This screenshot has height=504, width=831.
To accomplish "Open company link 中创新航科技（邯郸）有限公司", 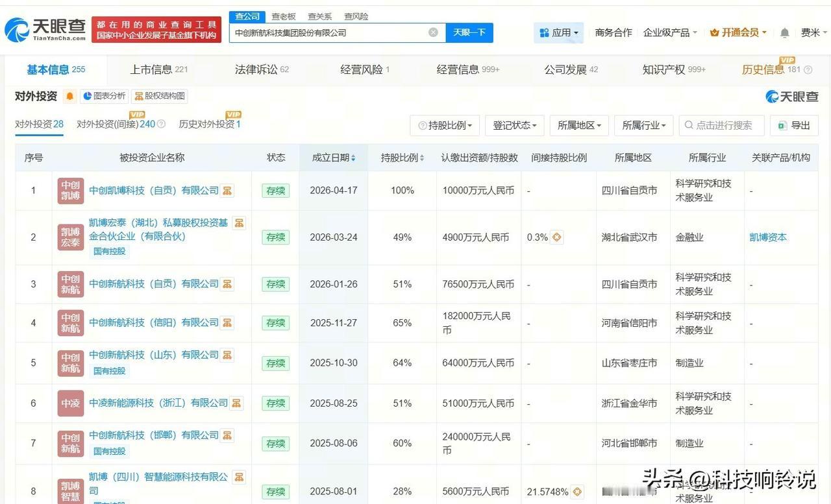I will pos(154,435).
